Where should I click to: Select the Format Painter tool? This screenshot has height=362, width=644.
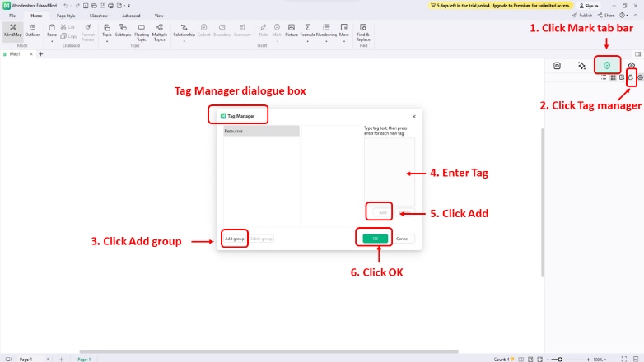coord(88,32)
